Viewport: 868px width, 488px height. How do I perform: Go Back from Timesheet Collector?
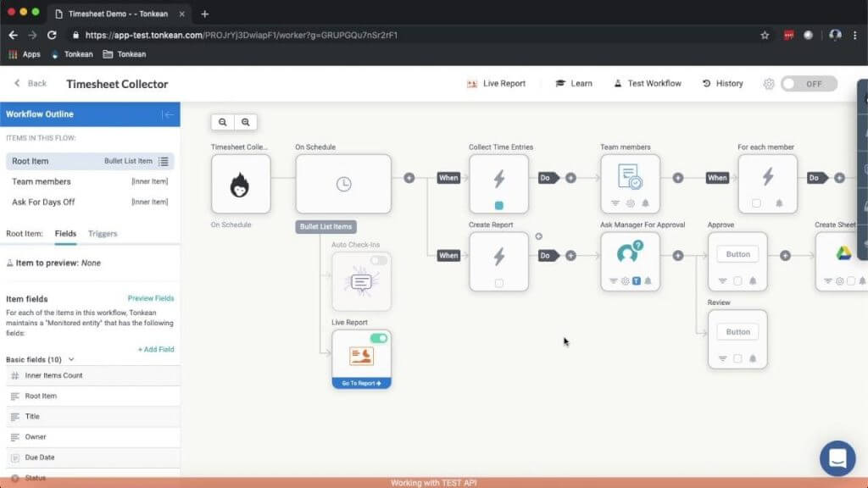31,84
